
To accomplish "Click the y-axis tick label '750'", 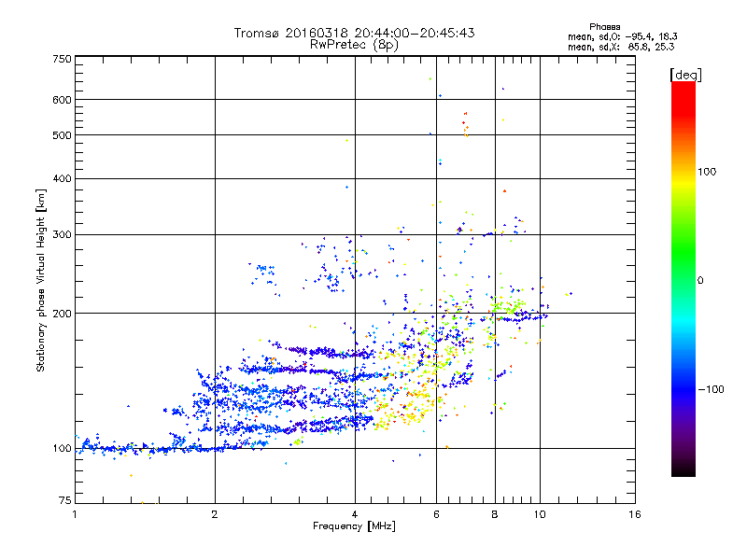I will click(x=62, y=59).
